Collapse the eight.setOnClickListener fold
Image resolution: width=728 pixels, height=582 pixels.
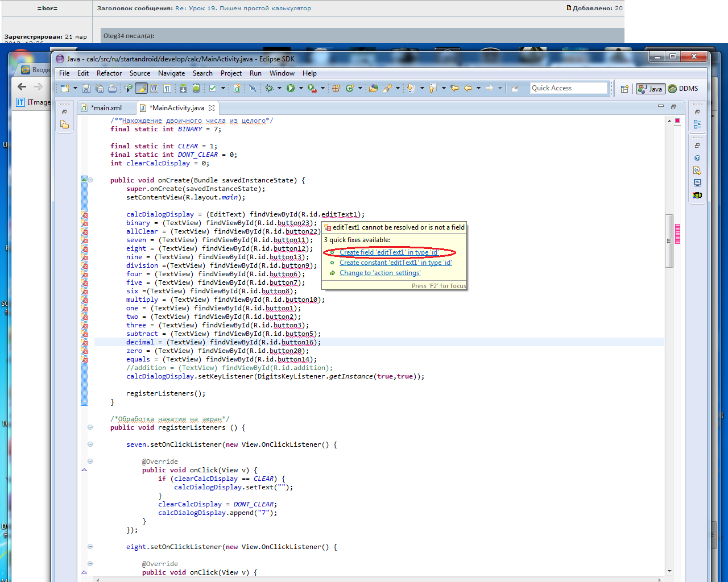pos(90,547)
